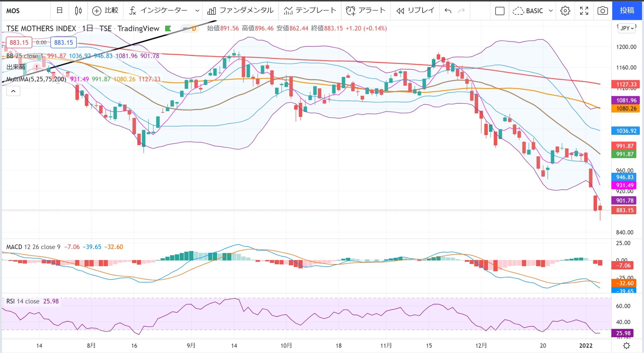The image size is (644, 353).
Task: Open the price scale settings gear at bottom right
Action: pyautogui.click(x=626, y=346)
